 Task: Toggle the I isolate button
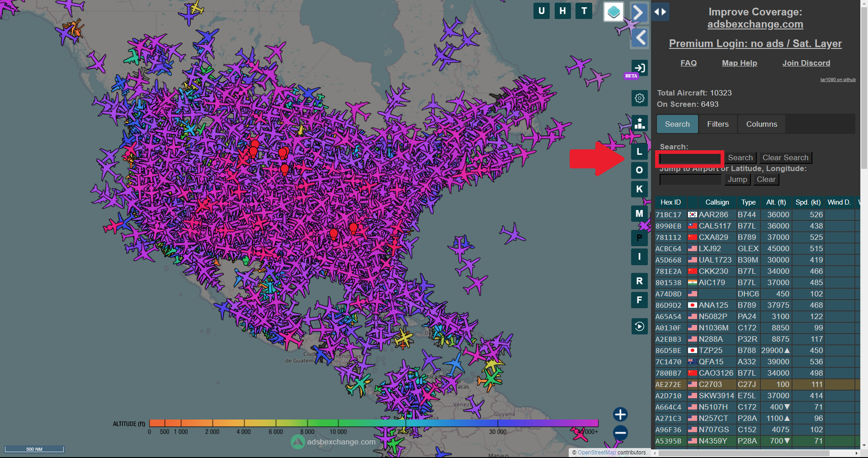[x=639, y=257]
